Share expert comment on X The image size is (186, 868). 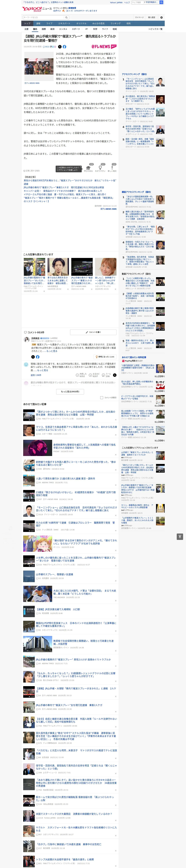[33, 357]
